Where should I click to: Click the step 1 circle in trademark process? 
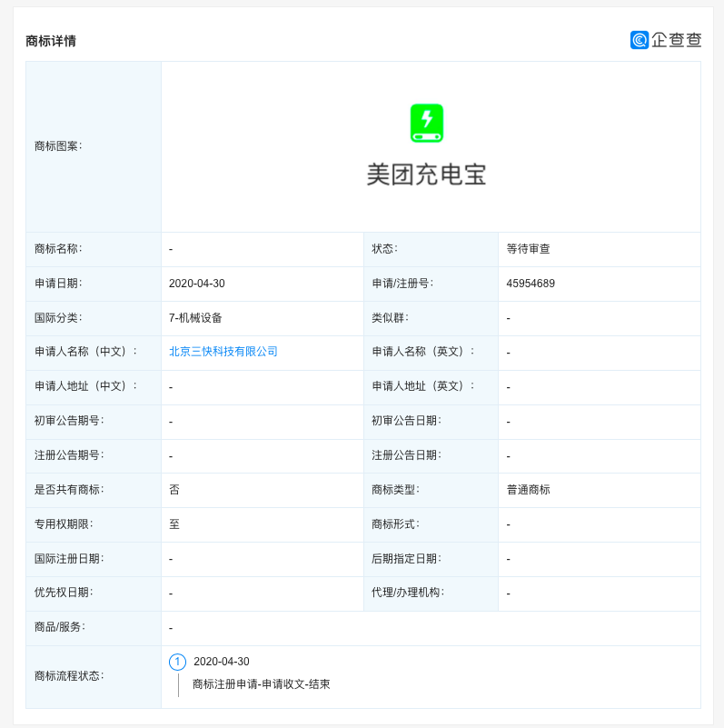(x=177, y=662)
